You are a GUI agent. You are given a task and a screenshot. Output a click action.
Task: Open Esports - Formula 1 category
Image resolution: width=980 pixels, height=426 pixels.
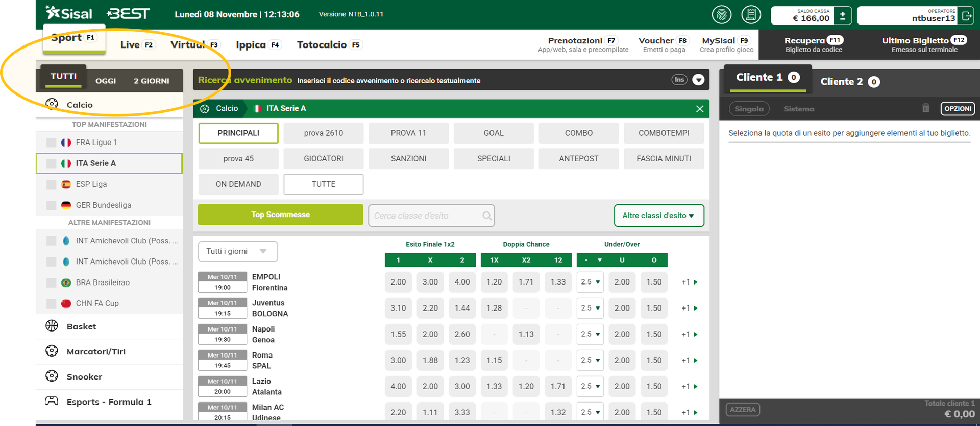(109, 401)
